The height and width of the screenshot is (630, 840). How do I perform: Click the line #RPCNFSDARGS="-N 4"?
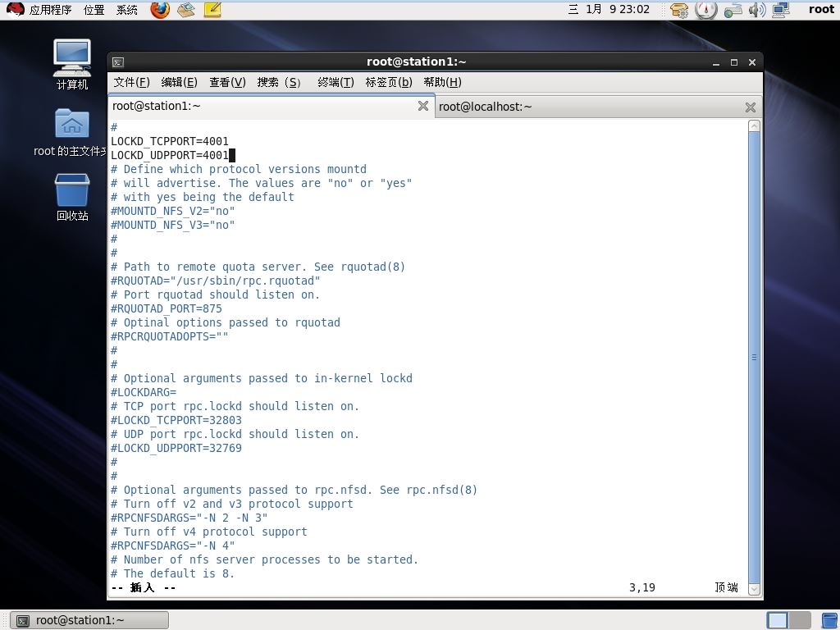(x=173, y=546)
